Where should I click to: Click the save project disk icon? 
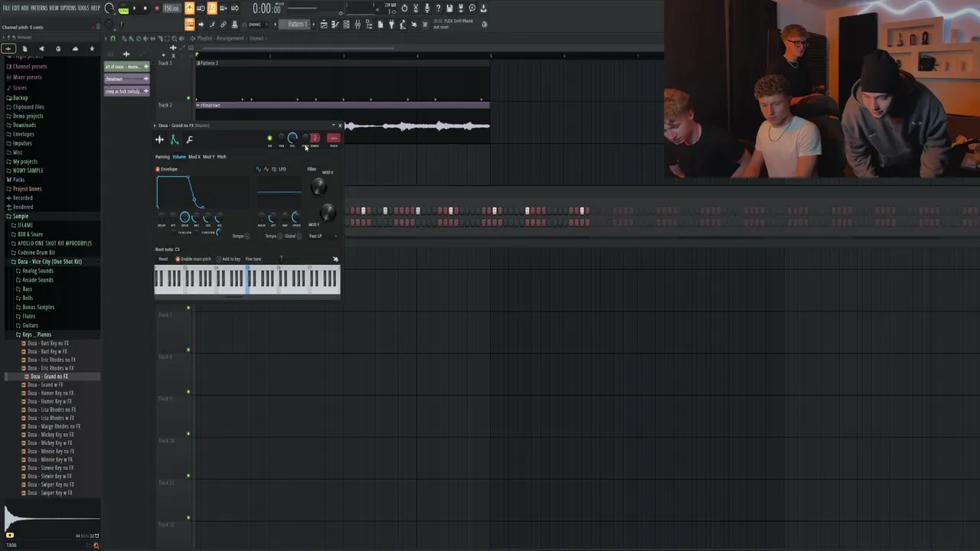tap(449, 8)
